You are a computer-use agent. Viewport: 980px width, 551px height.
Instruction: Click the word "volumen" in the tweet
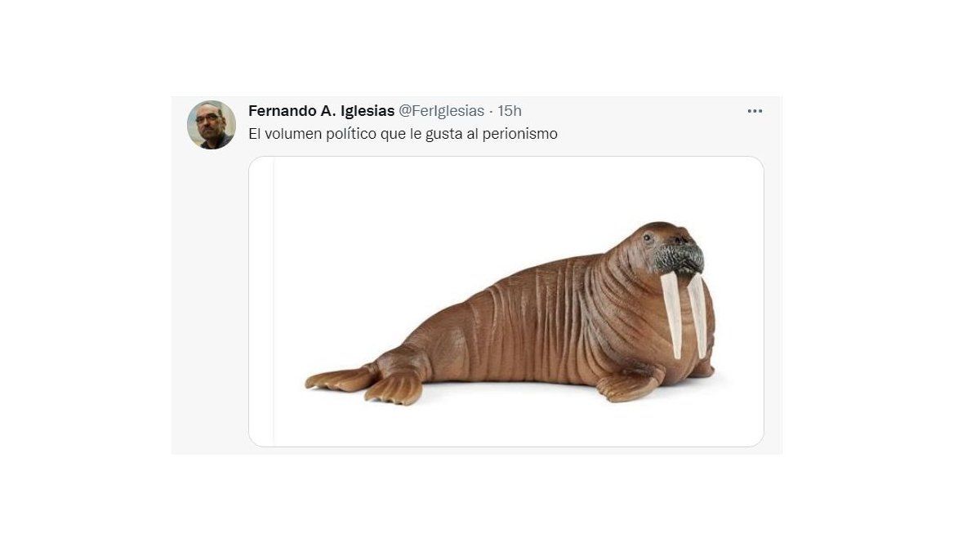(287, 134)
